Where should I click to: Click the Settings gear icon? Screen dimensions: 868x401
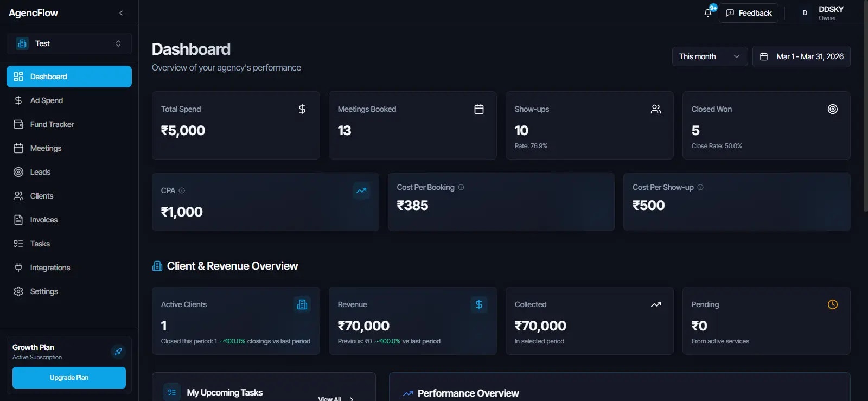(18, 291)
